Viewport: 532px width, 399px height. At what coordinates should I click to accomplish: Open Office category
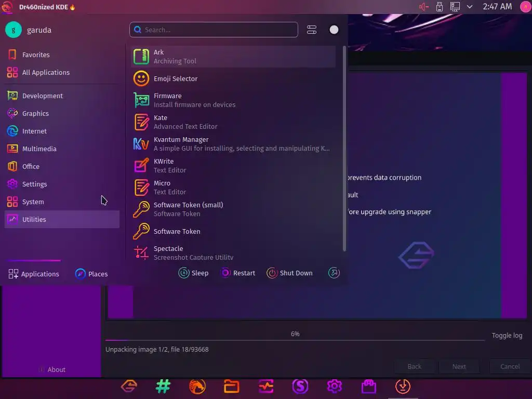pos(62,166)
